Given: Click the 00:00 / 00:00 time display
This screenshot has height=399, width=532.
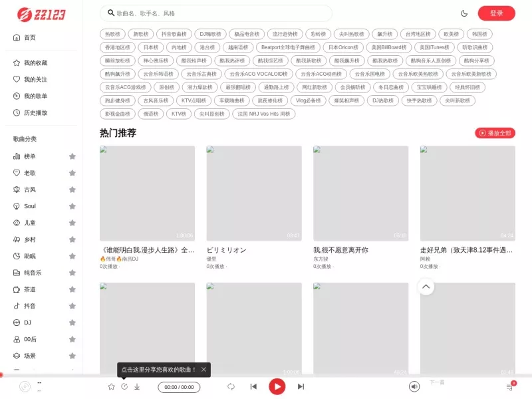Looking at the screenshot, I should [x=179, y=387].
